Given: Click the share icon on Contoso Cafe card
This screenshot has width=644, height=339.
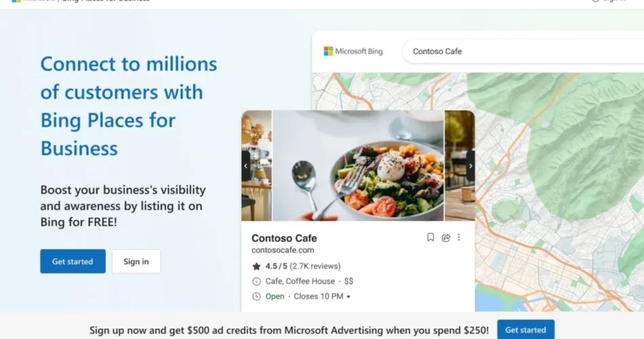Looking at the screenshot, I should point(446,237).
